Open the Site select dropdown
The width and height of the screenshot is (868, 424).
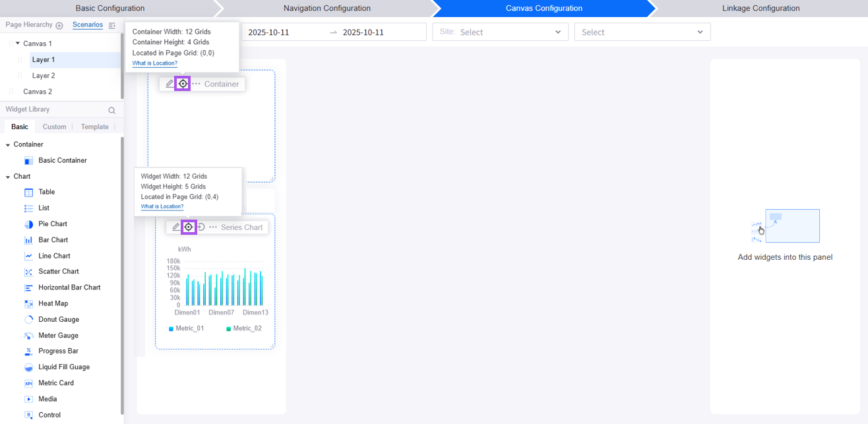coord(500,32)
